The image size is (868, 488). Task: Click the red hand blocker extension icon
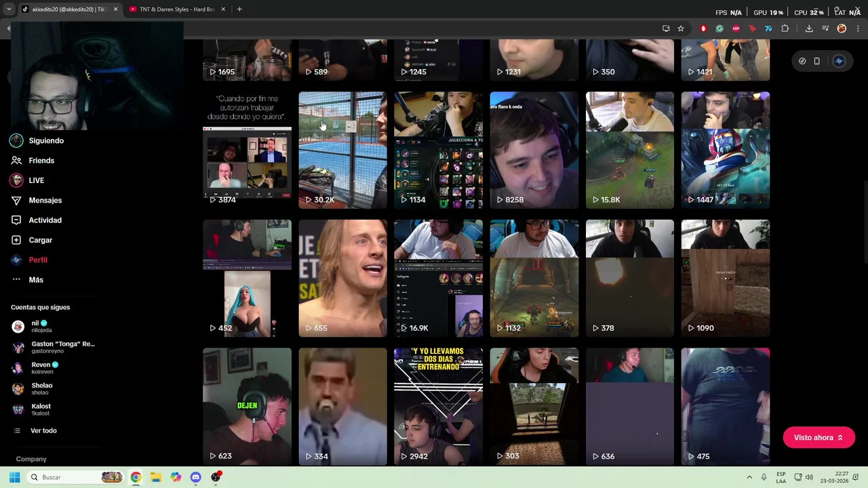[x=703, y=28]
